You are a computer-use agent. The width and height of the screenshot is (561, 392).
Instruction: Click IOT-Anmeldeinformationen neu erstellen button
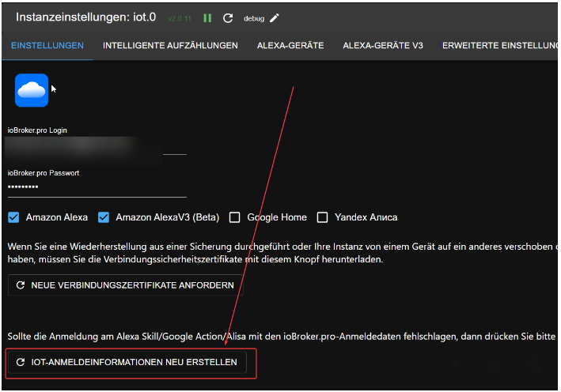127,362
